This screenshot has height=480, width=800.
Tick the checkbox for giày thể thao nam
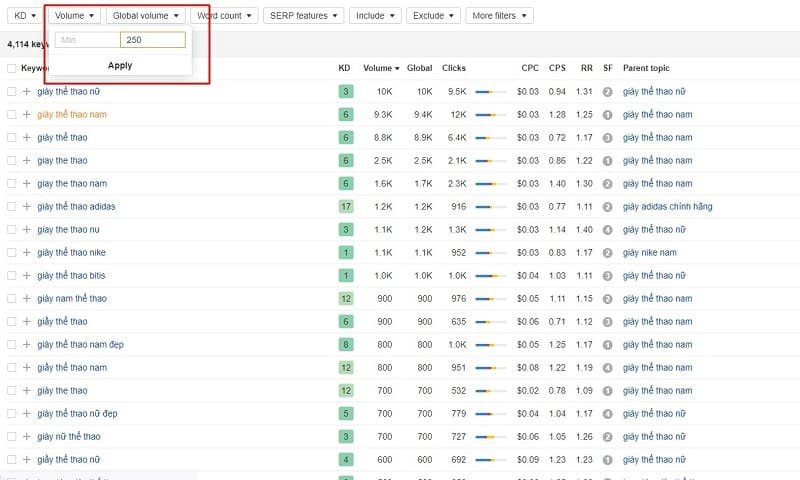(12, 115)
